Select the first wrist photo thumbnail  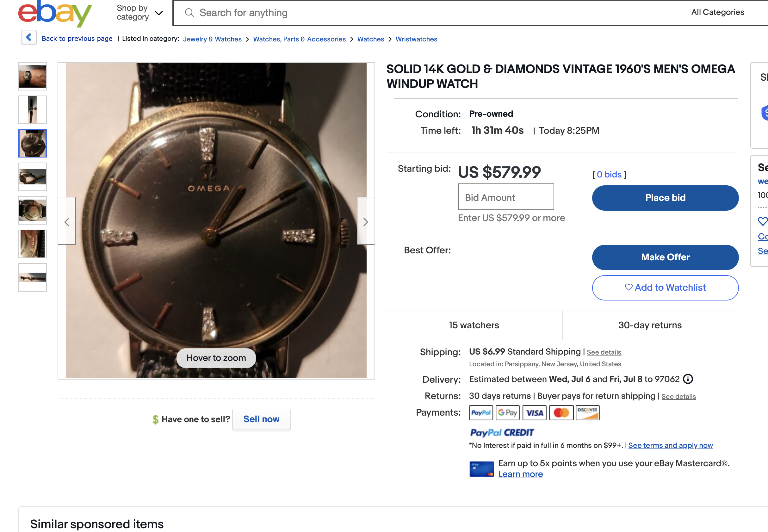(33, 76)
